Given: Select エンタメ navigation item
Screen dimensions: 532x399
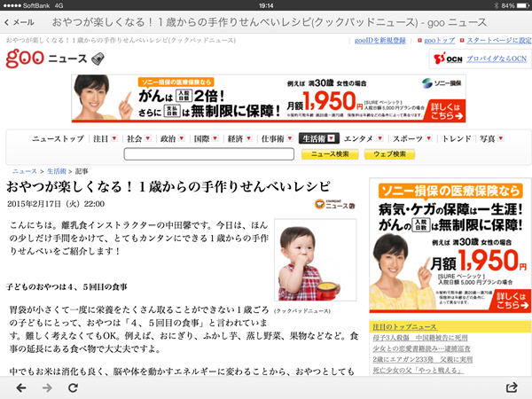Looking at the screenshot, I should point(358,139).
